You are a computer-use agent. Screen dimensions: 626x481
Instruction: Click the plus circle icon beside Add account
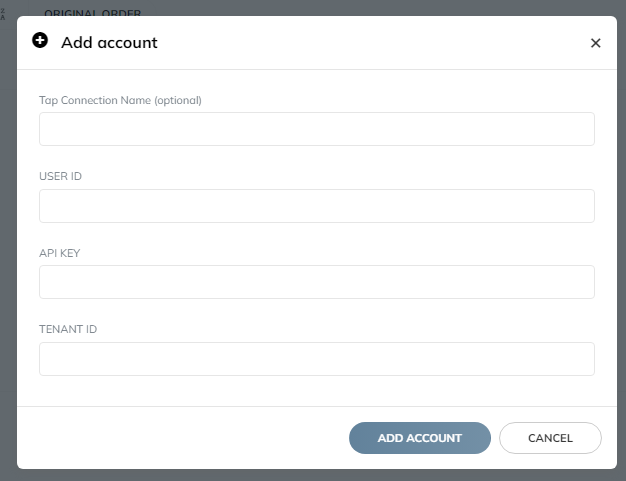click(40, 40)
